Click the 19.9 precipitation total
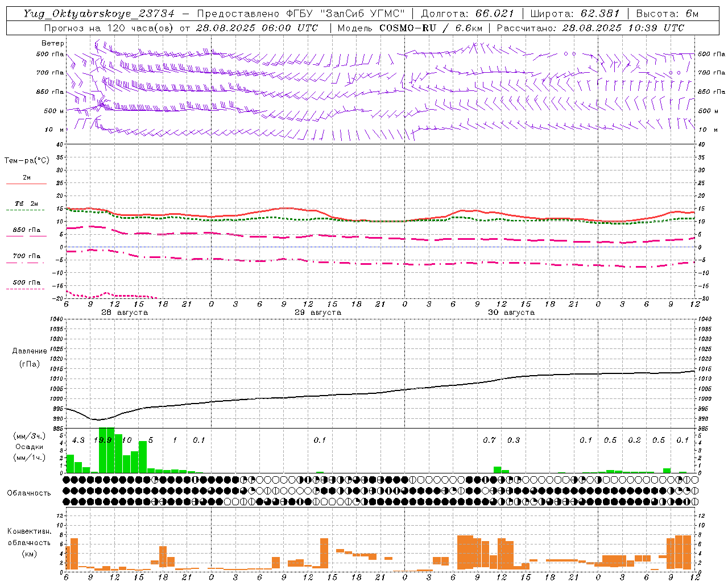Image resolution: width=728 pixels, height=582 pixels. [102, 440]
